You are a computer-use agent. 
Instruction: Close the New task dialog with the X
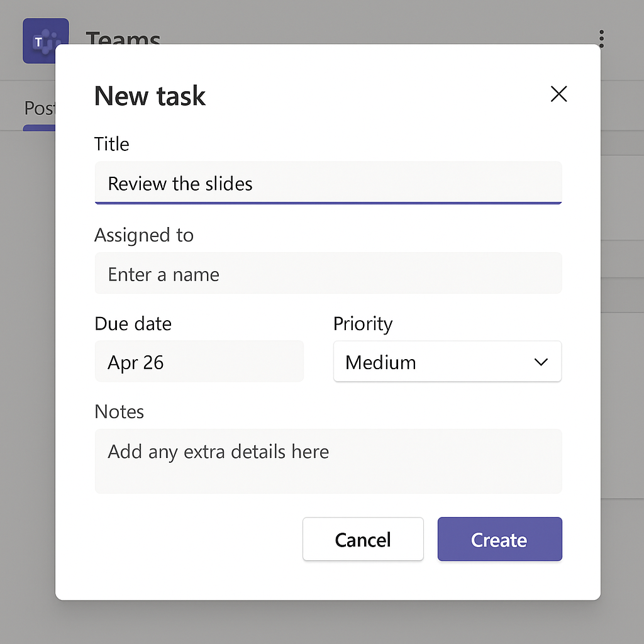point(558,94)
